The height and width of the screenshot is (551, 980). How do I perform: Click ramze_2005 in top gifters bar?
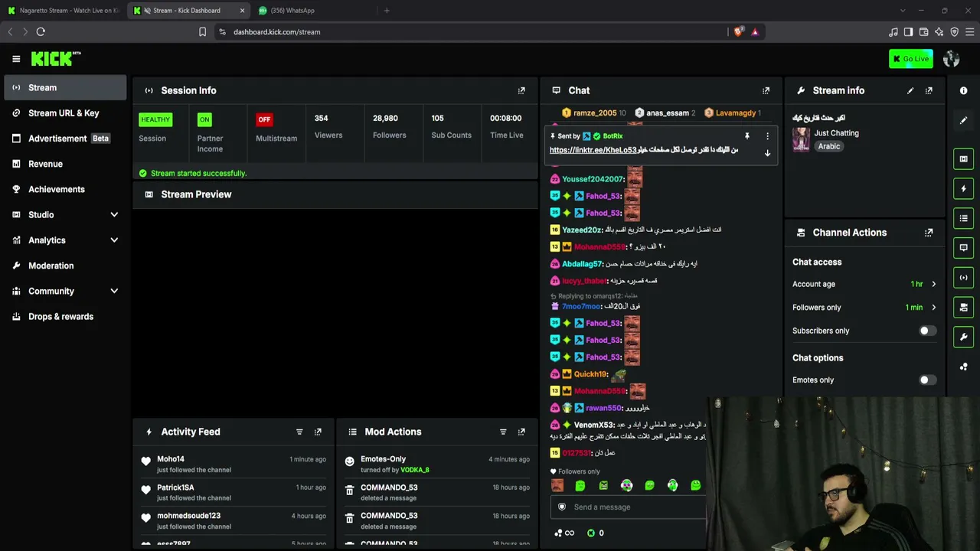click(593, 113)
